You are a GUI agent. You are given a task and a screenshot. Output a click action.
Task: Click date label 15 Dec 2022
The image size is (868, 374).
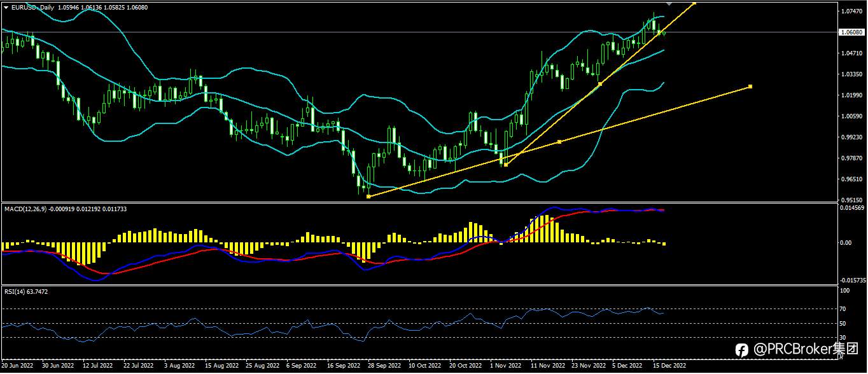[x=669, y=366]
